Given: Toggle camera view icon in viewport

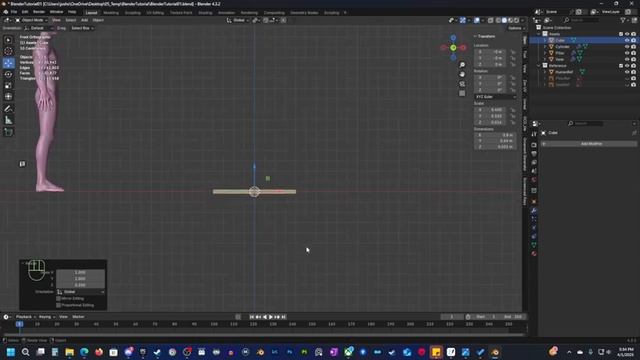Looking at the screenshot, I should 462,84.
